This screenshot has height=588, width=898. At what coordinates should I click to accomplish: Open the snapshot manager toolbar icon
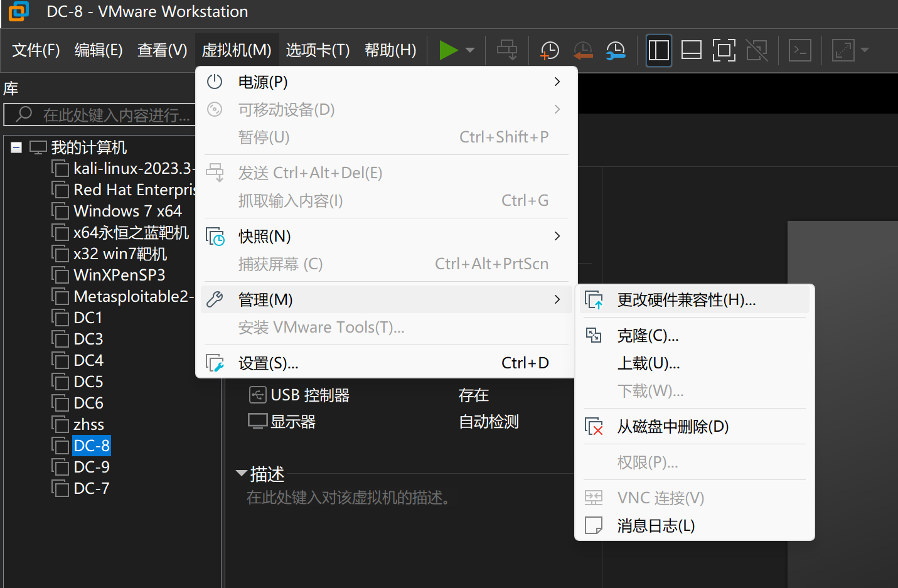click(x=616, y=50)
